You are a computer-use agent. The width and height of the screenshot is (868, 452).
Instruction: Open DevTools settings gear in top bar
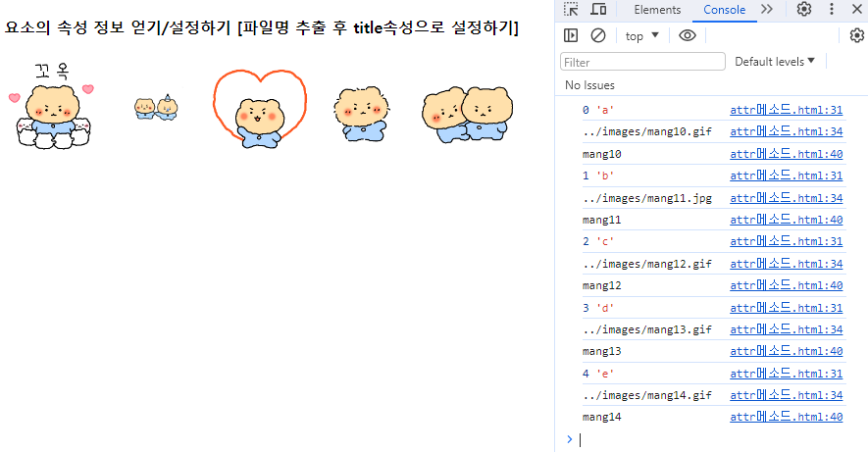click(x=804, y=9)
